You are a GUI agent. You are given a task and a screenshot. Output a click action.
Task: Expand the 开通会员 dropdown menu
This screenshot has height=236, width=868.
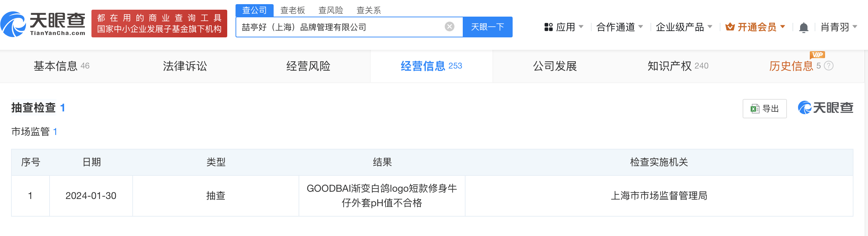[x=757, y=27]
